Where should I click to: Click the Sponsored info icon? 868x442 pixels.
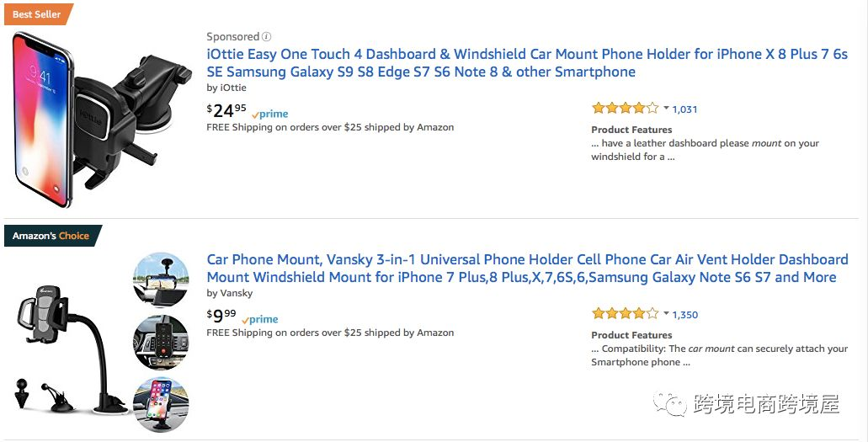pos(267,37)
